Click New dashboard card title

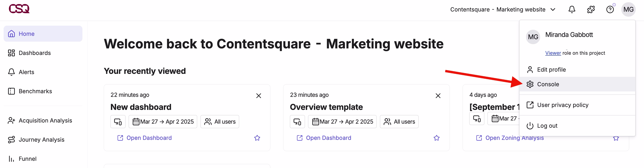(x=141, y=107)
